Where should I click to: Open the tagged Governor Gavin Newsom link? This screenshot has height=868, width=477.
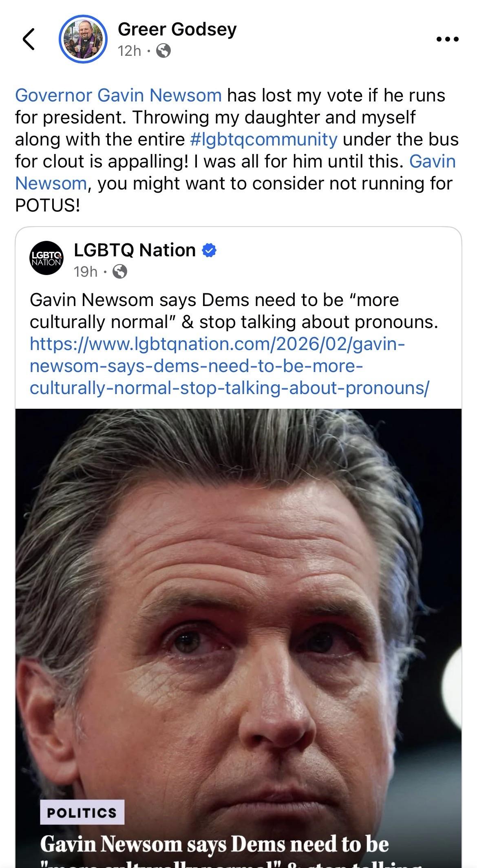point(118,95)
